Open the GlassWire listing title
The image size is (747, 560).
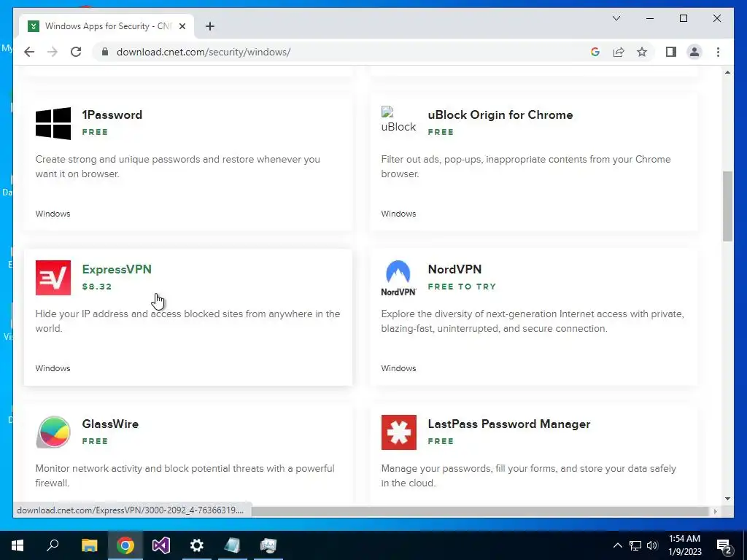click(x=110, y=424)
